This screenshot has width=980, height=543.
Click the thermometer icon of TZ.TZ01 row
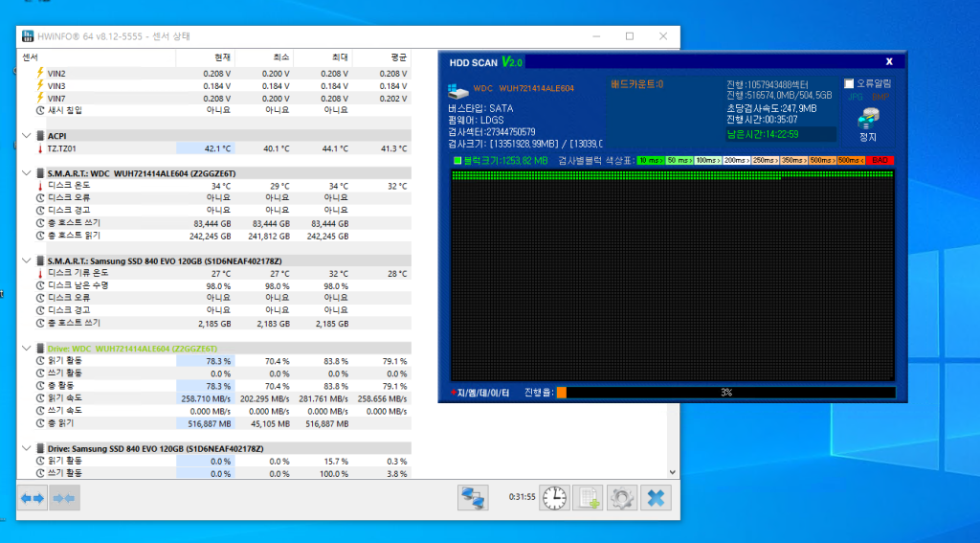tap(40, 148)
